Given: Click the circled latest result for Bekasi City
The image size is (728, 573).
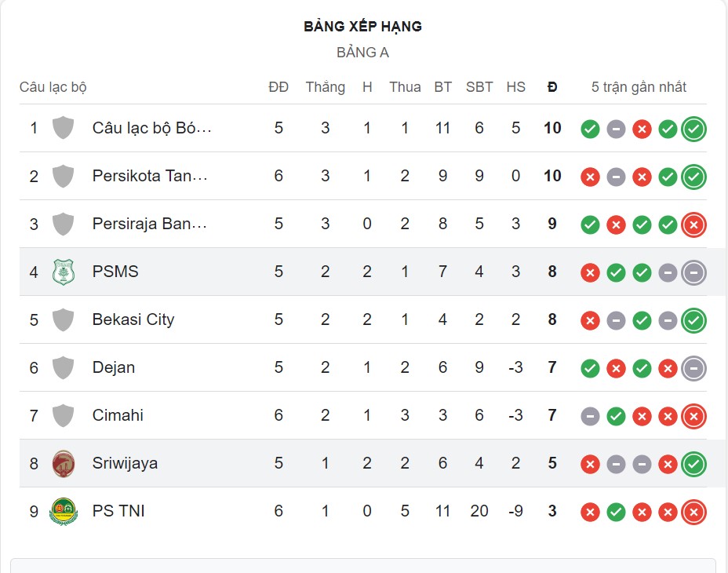Looking at the screenshot, I should coord(693,320).
